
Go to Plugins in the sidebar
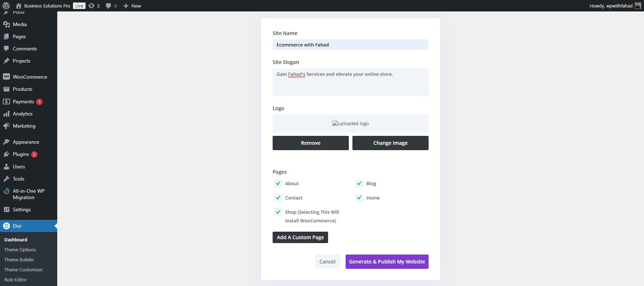tap(21, 154)
